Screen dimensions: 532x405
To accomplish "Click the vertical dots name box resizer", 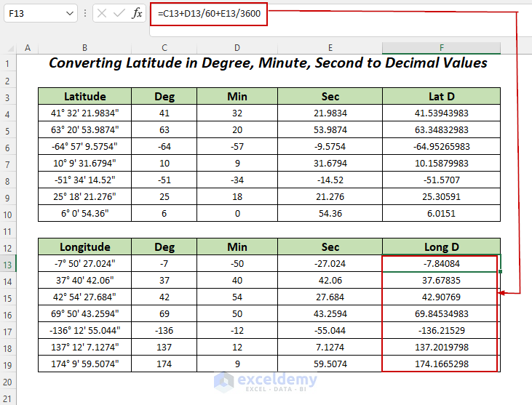I will point(85,14).
